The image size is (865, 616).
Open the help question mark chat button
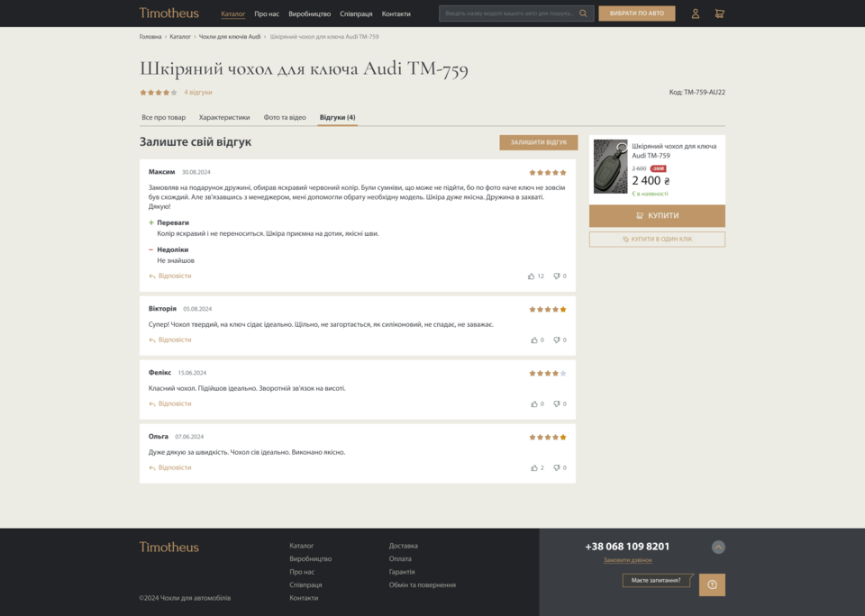pos(712,584)
